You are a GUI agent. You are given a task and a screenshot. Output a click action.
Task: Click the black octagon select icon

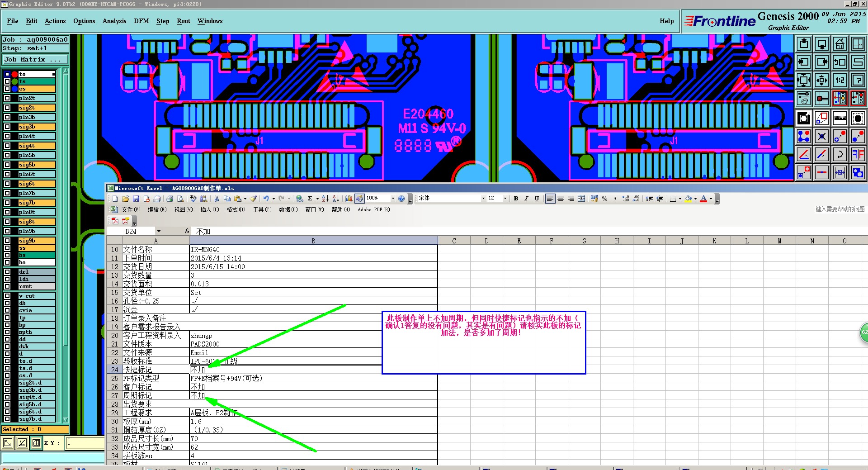click(858, 119)
